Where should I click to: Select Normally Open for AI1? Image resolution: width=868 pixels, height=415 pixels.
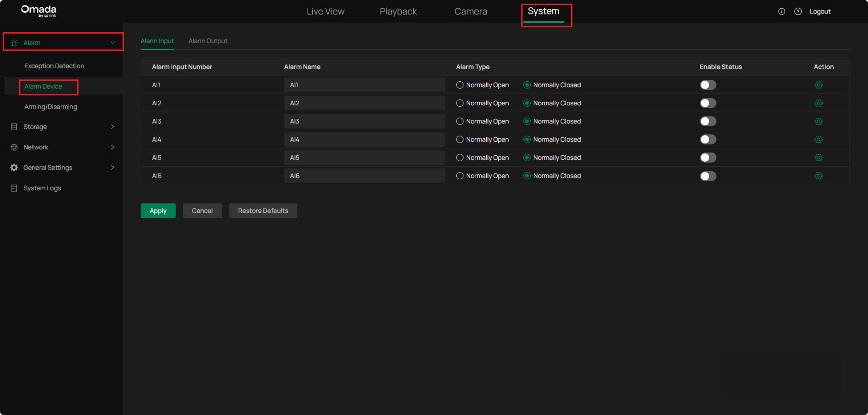click(460, 85)
